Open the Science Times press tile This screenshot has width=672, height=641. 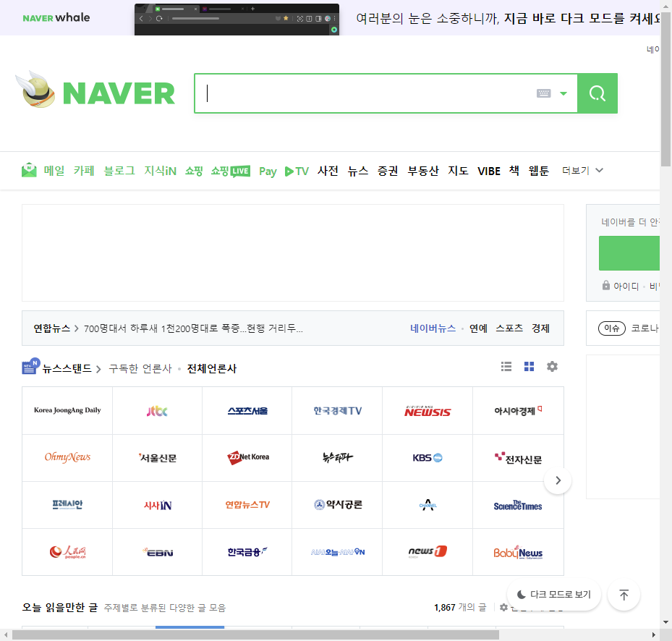click(518, 505)
